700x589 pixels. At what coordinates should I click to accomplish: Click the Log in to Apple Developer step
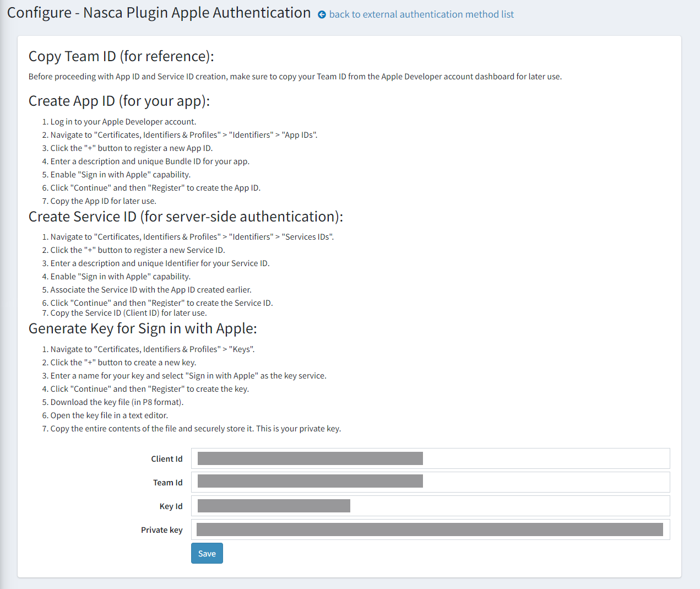click(123, 122)
